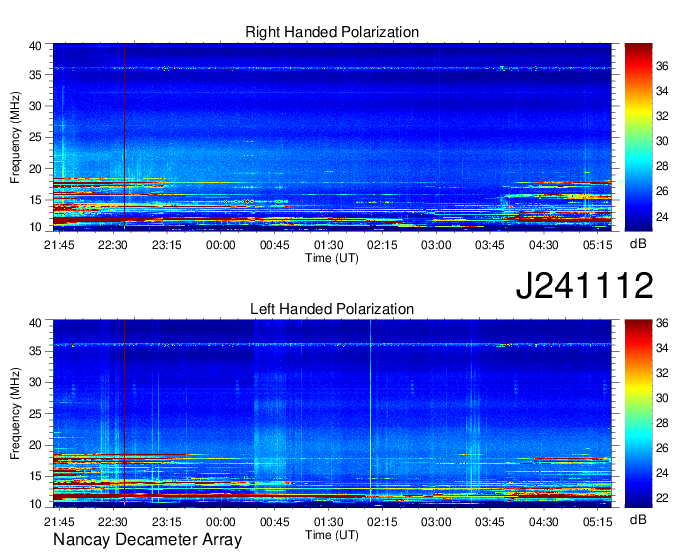Click the "Nancay Decameter Array" caption
680x552 pixels.
(x=147, y=540)
